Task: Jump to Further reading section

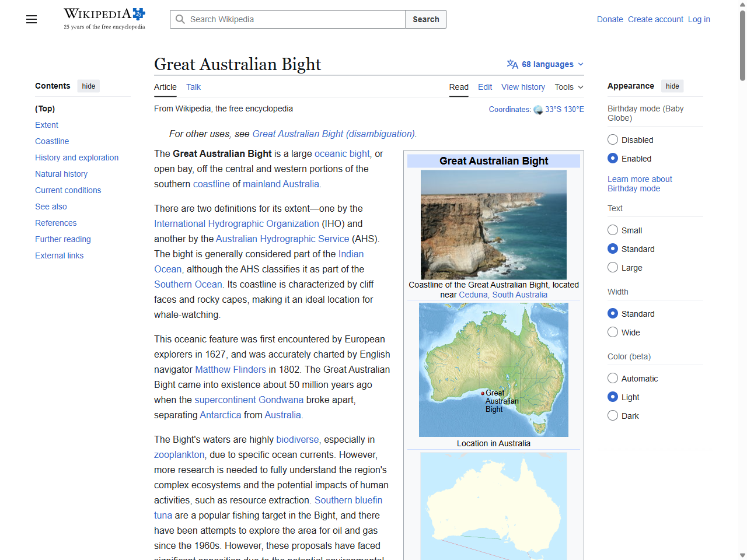Action: (x=63, y=239)
